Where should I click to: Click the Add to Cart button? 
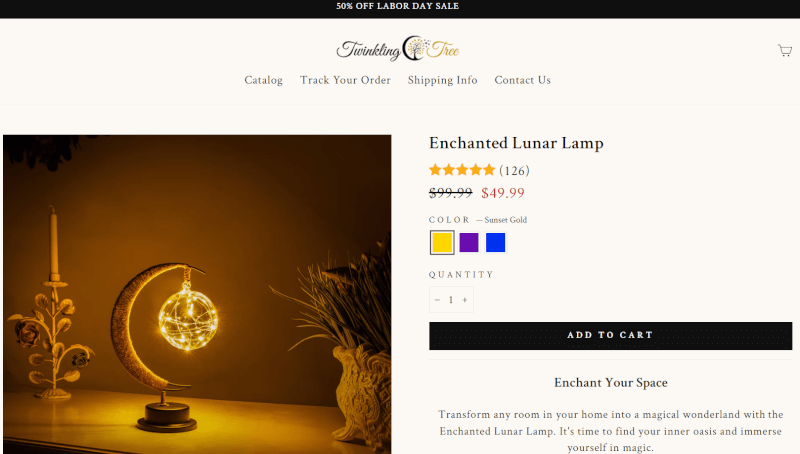click(x=610, y=336)
